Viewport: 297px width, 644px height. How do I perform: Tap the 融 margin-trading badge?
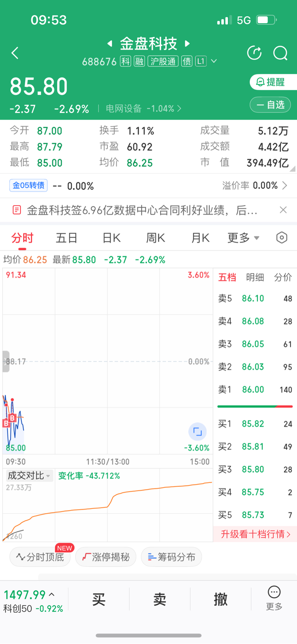[139, 61]
